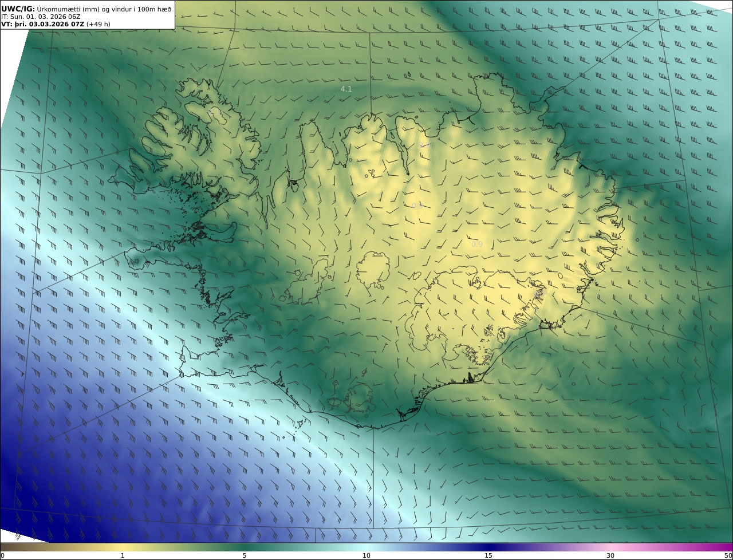The width and height of the screenshot is (733, 560).
Task: Pick the navy blue colorbar segment above "15"
Action: (x=488, y=547)
